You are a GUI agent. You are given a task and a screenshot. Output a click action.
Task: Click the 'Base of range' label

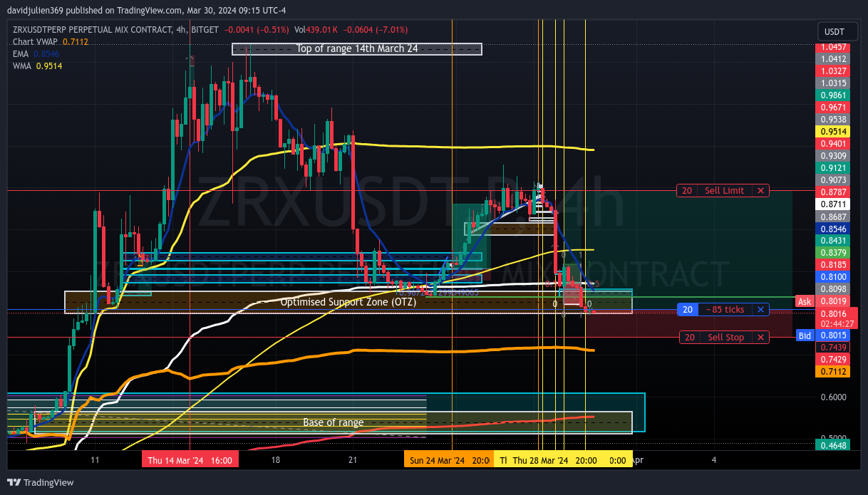click(334, 422)
